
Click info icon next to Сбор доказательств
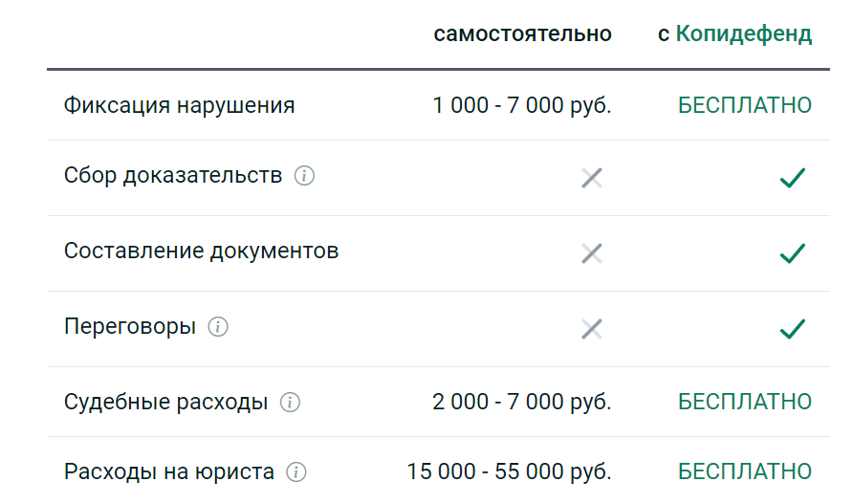point(304,176)
